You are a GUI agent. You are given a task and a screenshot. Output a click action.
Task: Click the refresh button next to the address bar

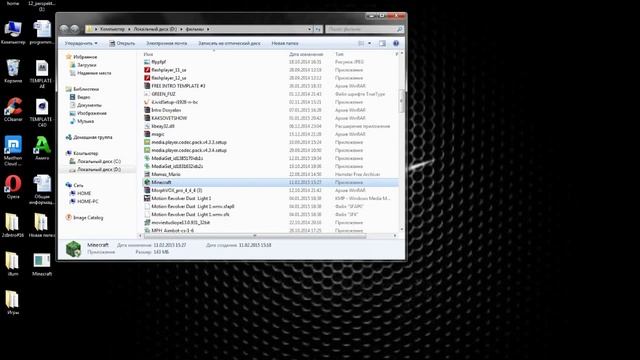[318, 29]
